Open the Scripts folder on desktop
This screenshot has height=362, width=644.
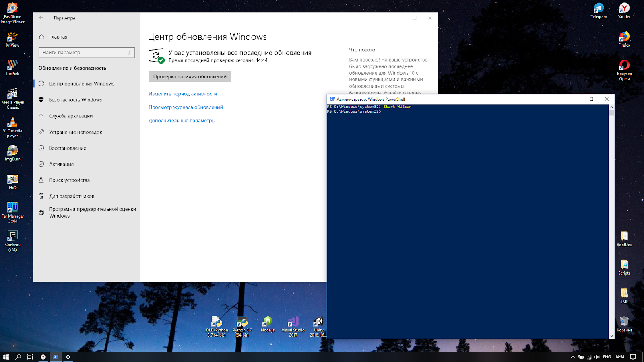coord(624,267)
